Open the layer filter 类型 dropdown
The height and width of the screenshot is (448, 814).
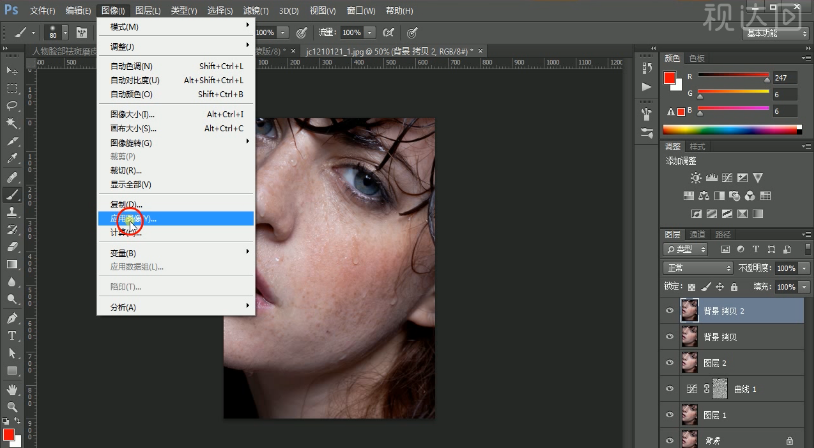(685, 249)
